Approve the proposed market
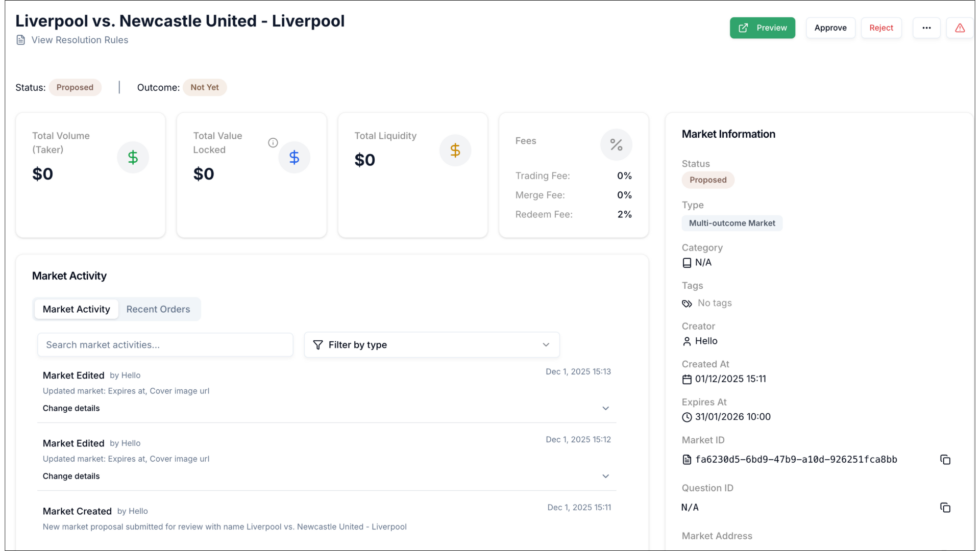Image resolution: width=980 pixels, height=551 pixels. pyautogui.click(x=830, y=28)
